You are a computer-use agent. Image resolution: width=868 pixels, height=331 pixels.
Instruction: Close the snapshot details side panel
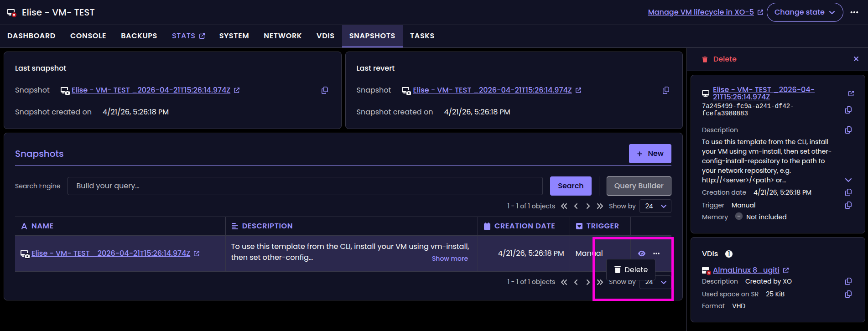[x=856, y=59]
